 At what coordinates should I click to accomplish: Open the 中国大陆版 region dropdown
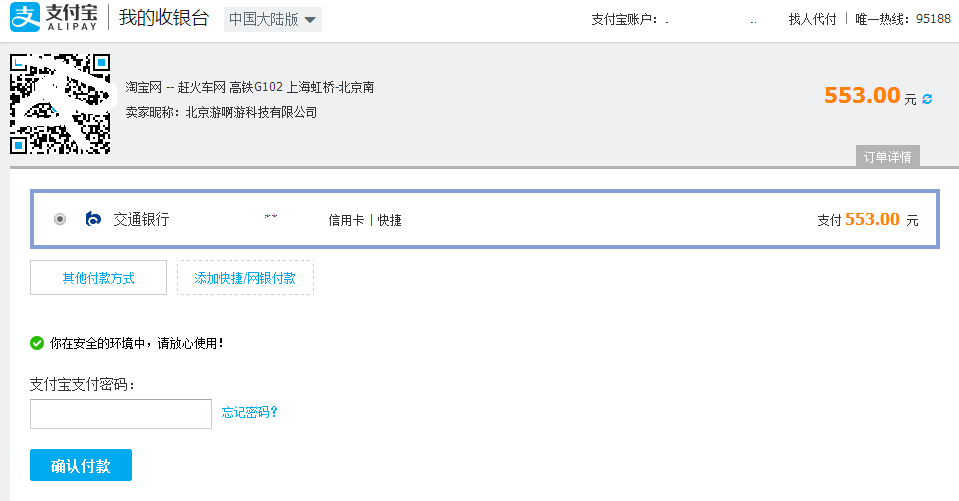tap(273, 20)
